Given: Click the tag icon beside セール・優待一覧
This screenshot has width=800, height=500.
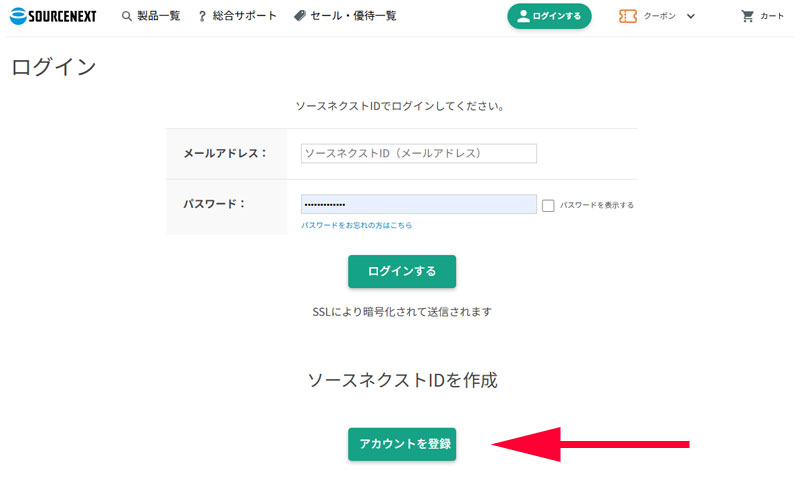Looking at the screenshot, I should pos(300,16).
